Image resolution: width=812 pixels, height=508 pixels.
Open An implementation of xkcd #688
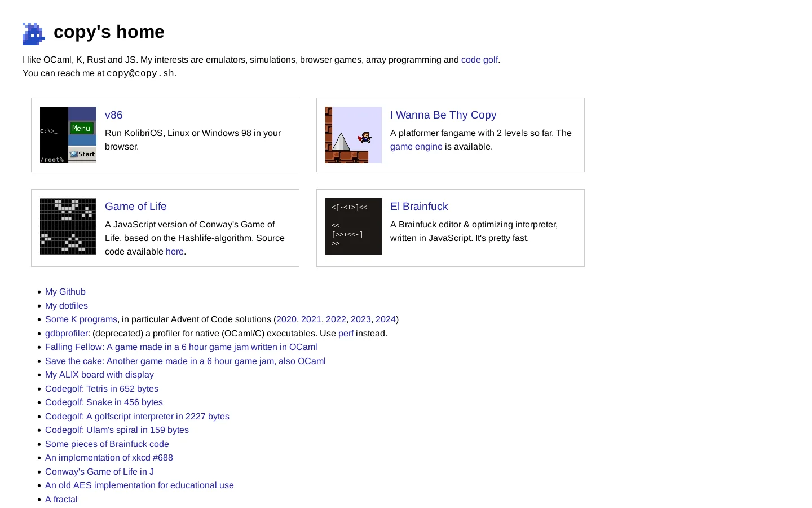tap(109, 458)
